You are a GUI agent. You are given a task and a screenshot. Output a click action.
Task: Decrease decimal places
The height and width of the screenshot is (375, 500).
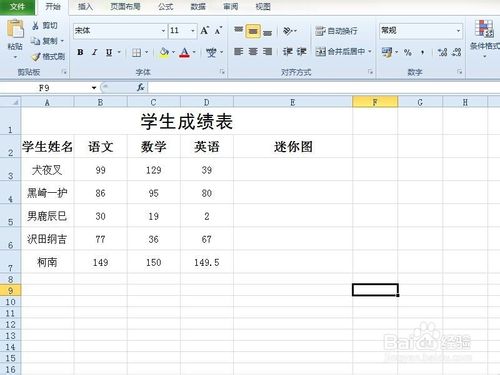457,52
